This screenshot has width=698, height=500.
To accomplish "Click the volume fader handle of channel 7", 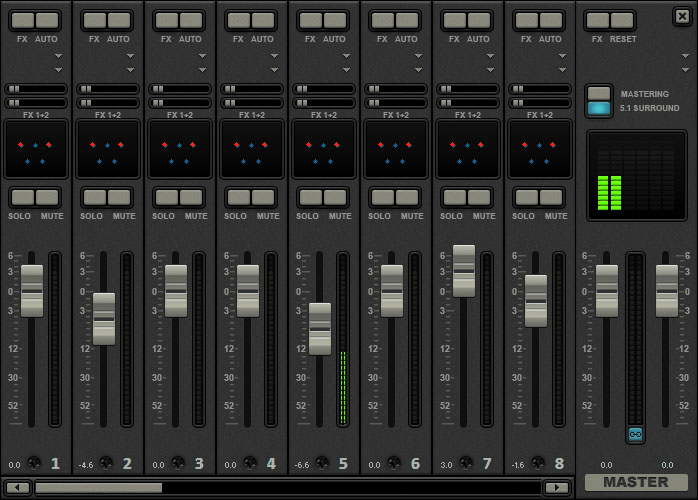I will 464,271.
